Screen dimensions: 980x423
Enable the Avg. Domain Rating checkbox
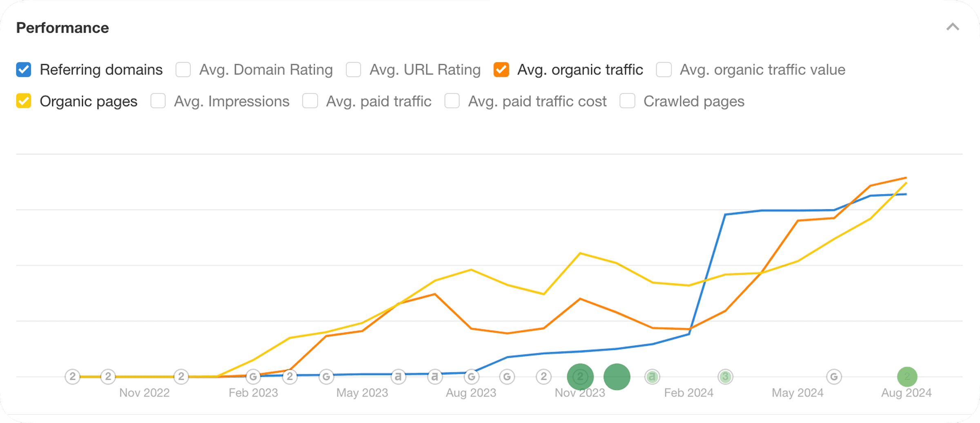[183, 70]
